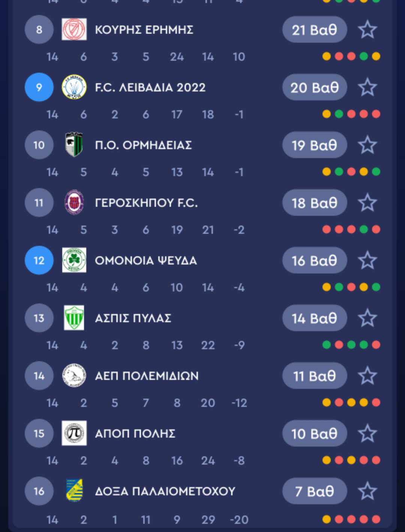Click the ΓΕΡΟΣΚΗΠΟΥ F.C. club badge
The width and height of the screenshot is (405, 532).
[x=74, y=203]
